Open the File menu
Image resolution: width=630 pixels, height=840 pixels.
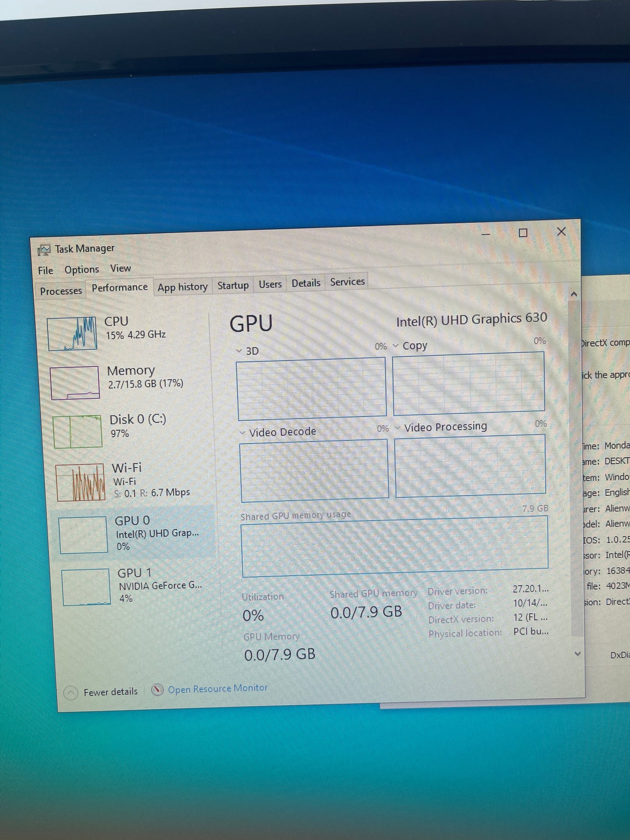pyautogui.click(x=45, y=270)
